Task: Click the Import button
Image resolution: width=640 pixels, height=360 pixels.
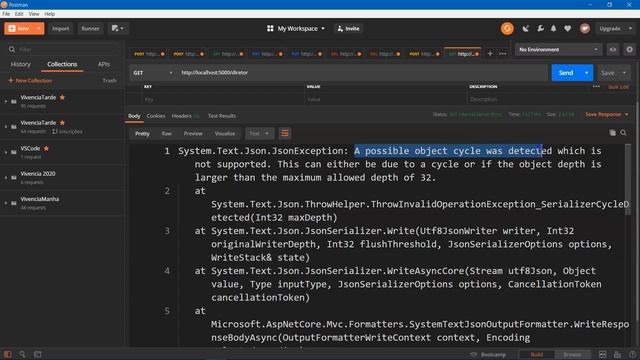Action: pos(60,29)
